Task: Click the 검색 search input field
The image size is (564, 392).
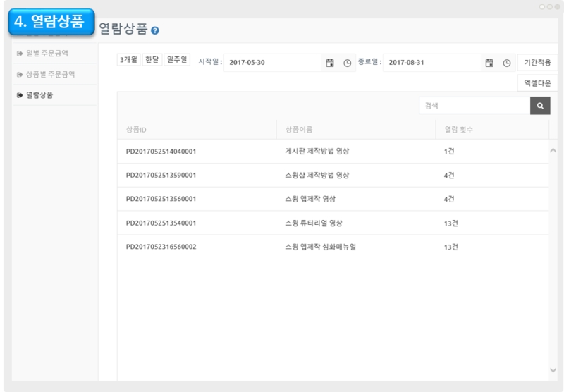Action: pyautogui.click(x=474, y=106)
